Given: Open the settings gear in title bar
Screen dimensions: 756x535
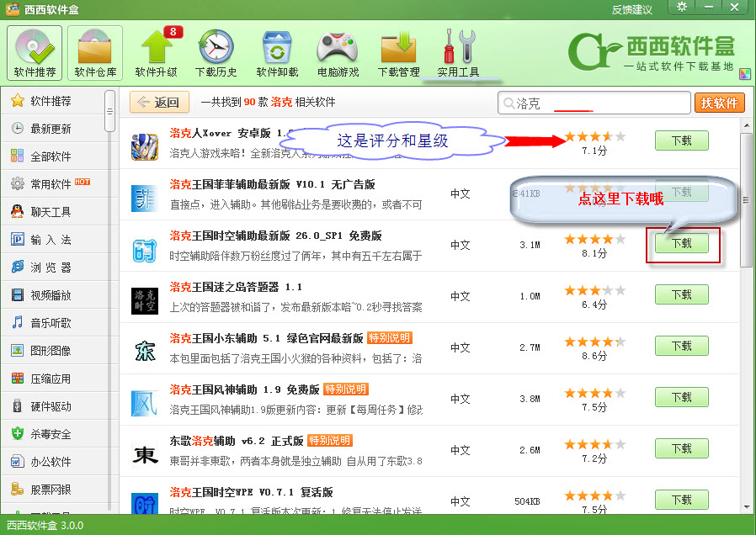Looking at the screenshot, I should point(682,7).
